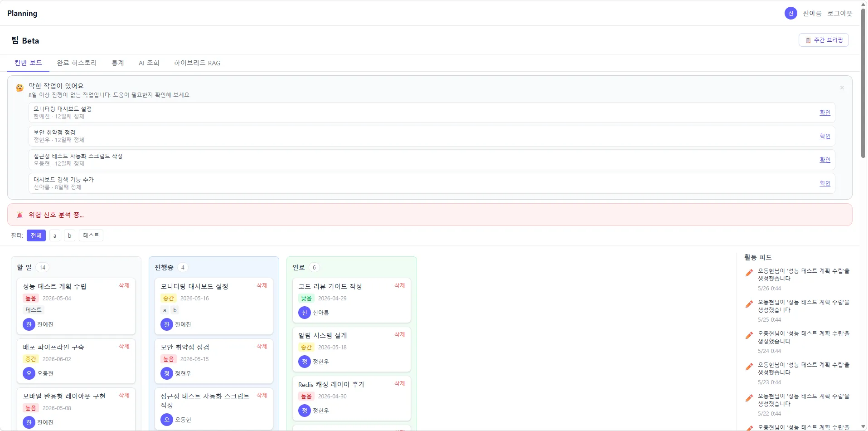868x431 pixels.
Task: Delete the 보안 취약점 점검 kanban card
Action: click(x=262, y=346)
